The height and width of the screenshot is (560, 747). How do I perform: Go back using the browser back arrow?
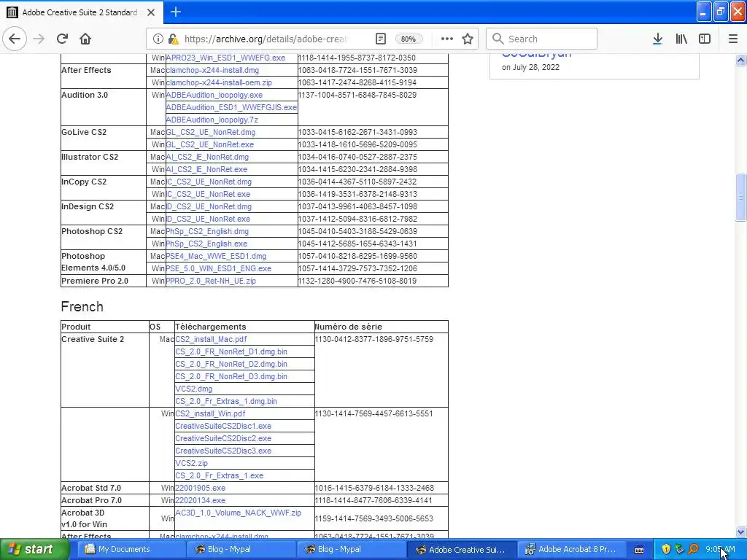click(x=15, y=39)
